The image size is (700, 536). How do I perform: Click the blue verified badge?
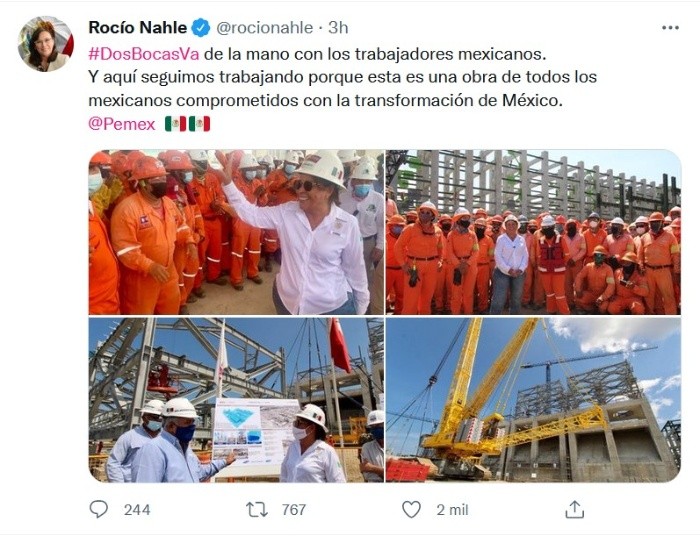[x=200, y=28]
